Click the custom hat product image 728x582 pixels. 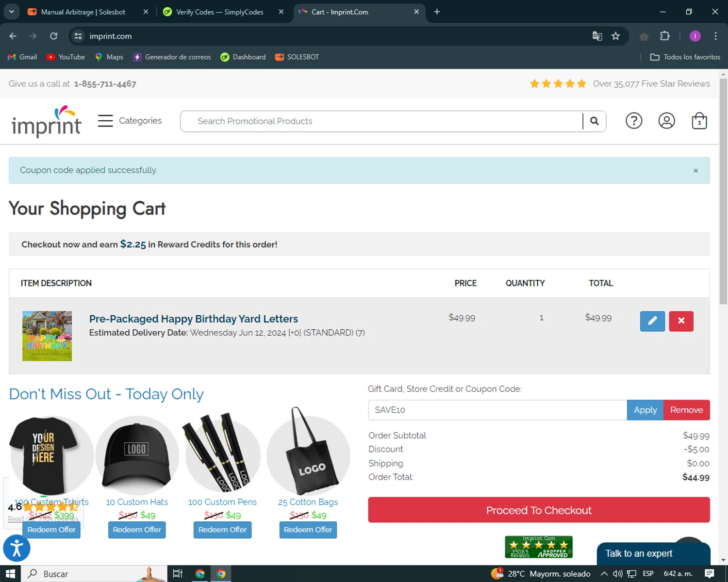[137, 456]
